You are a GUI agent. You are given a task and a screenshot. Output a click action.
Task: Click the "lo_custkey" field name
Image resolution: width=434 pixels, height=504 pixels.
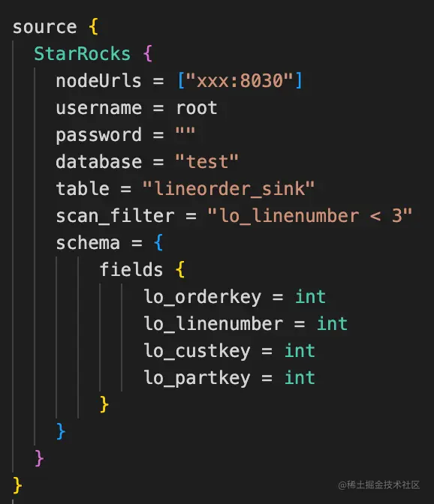click(197, 351)
